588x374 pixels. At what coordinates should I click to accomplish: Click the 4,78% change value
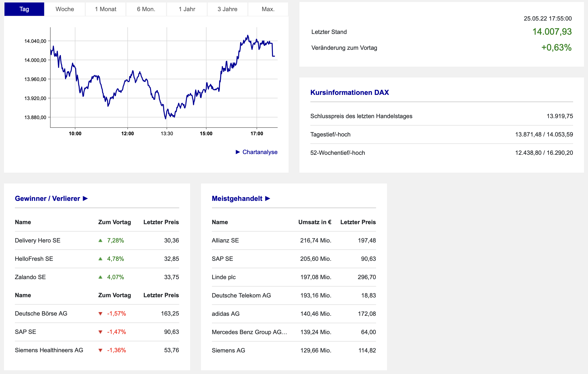[x=116, y=259]
